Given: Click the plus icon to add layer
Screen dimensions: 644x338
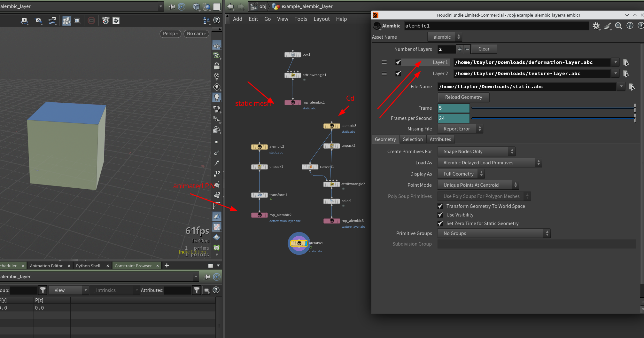Looking at the screenshot, I should coord(460,49).
